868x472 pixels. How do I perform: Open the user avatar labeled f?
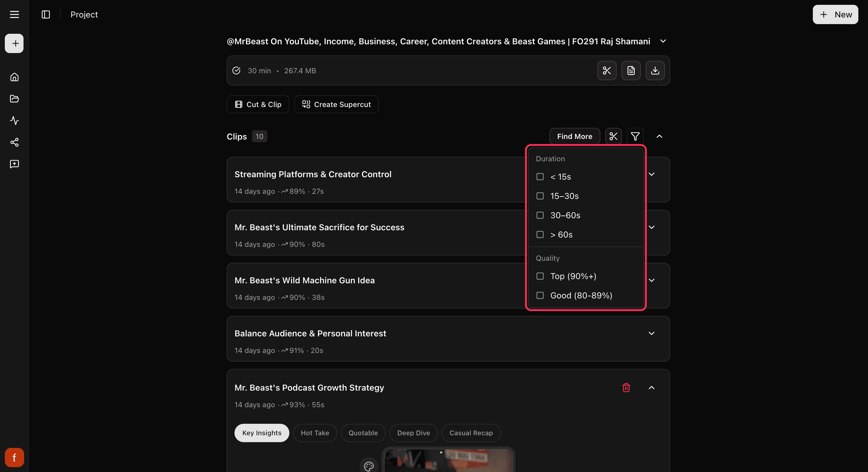tap(14, 458)
